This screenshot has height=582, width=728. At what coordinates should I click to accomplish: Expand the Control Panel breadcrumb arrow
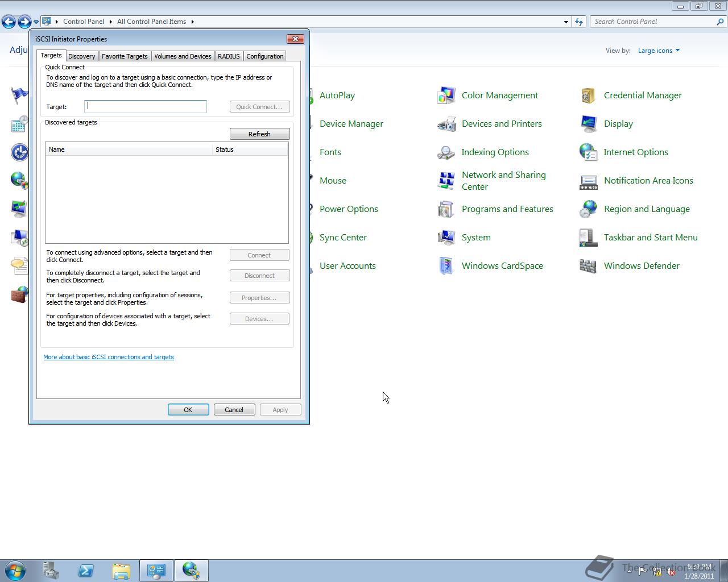point(110,22)
